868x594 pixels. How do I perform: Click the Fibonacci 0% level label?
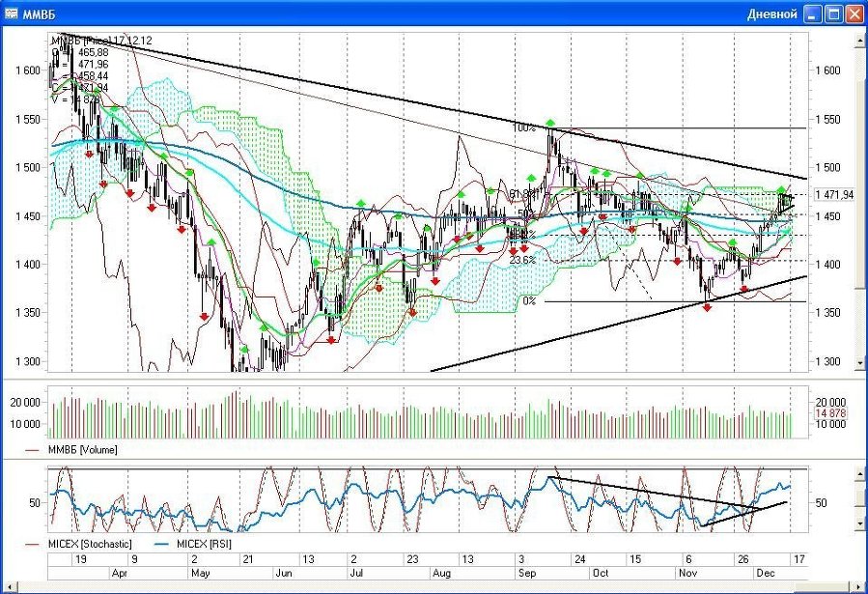coord(529,301)
